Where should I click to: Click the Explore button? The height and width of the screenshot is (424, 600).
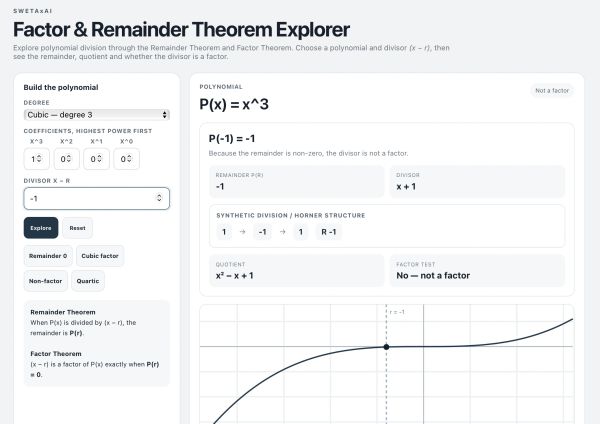(x=41, y=228)
